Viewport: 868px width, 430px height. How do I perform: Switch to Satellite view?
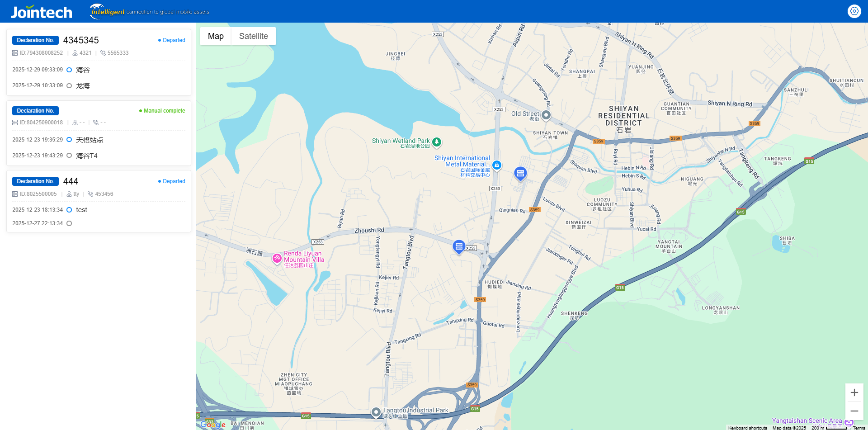pos(253,36)
